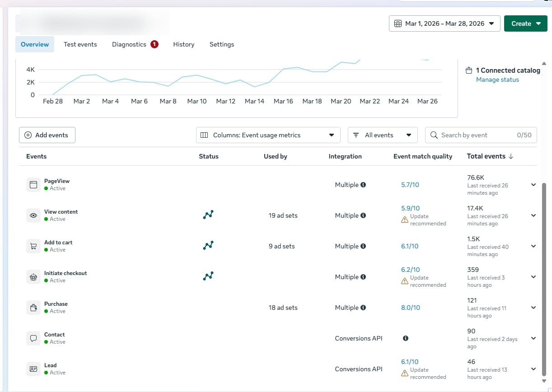Viewport: 552px width, 392px height.
Task: Expand the Initiate checkout row chevron
Action: pyautogui.click(x=533, y=277)
